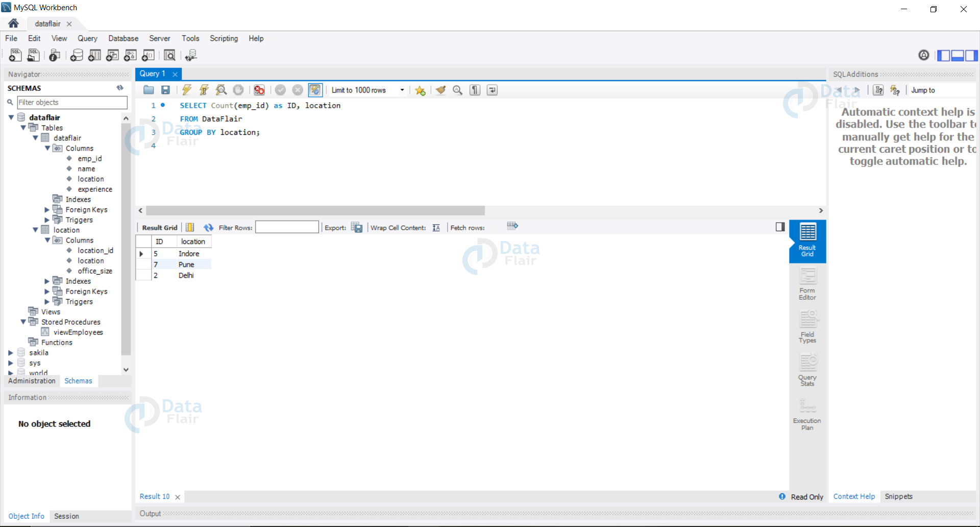Toggle the left sidebar panel visibility
The height and width of the screenshot is (527, 980).
944,55
